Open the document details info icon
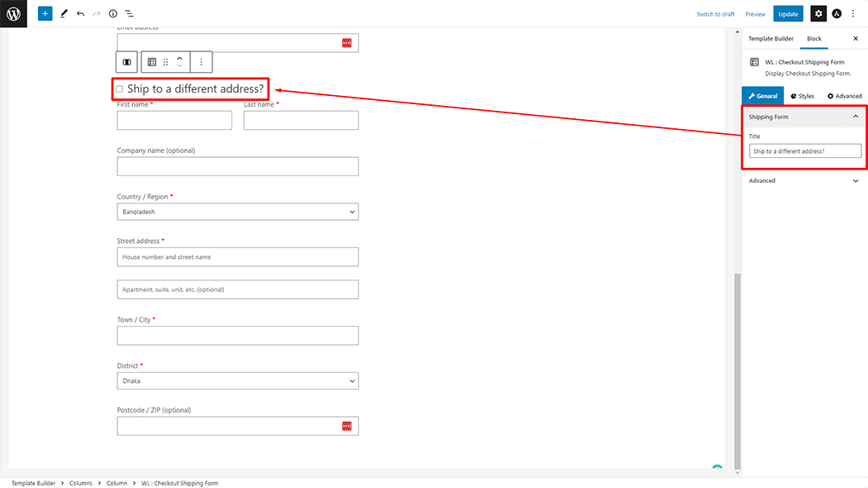 coord(113,14)
